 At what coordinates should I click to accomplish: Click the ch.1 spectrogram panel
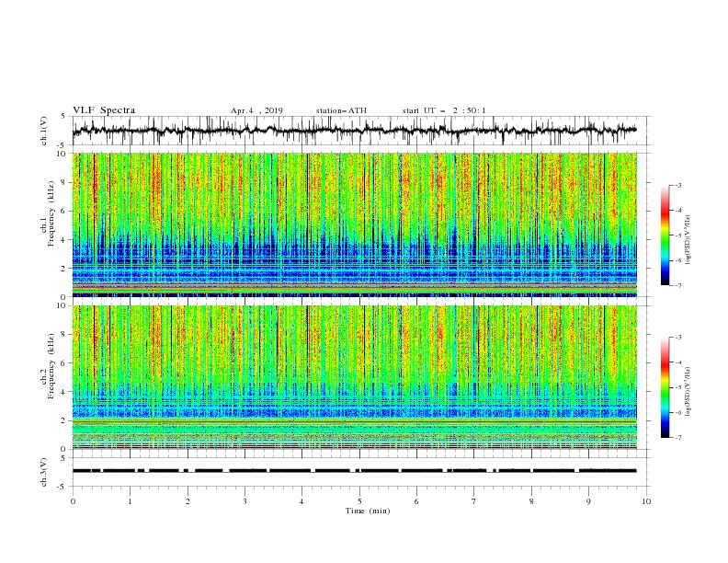pyautogui.click(x=354, y=224)
